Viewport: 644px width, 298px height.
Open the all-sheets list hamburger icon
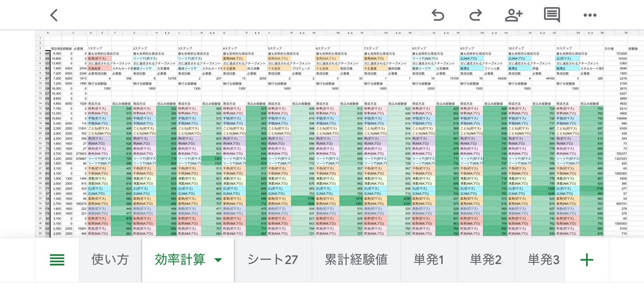pos(57,260)
